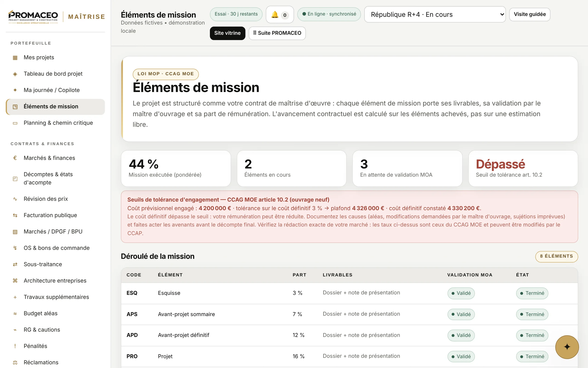Viewport: 588px width, 368px height.
Task: Open Suite PROMACEO apps button
Action: pyautogui.click(x=277, y=33)
